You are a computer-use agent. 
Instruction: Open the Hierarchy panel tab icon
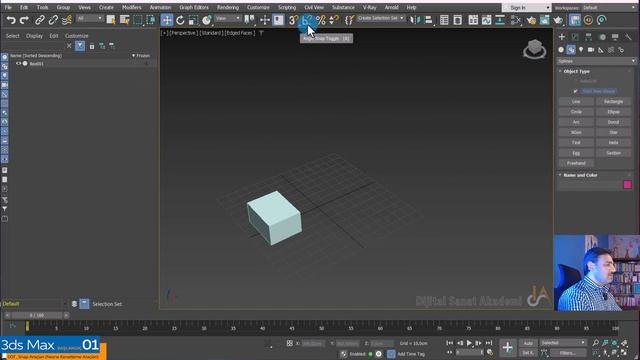[588, 37]
